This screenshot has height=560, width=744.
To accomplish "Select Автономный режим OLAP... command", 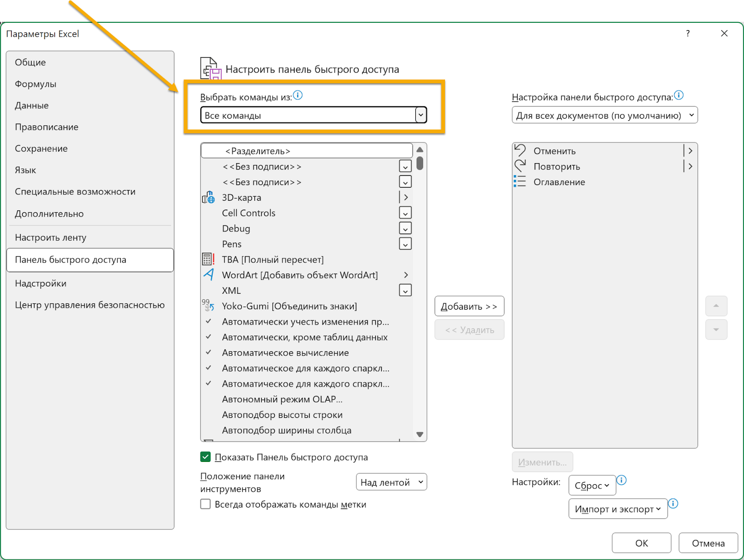I will [307, 399].
